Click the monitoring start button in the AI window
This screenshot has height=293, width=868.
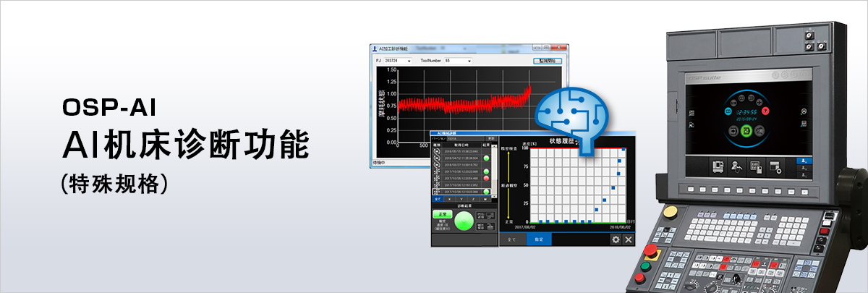(x=548, y=61)
